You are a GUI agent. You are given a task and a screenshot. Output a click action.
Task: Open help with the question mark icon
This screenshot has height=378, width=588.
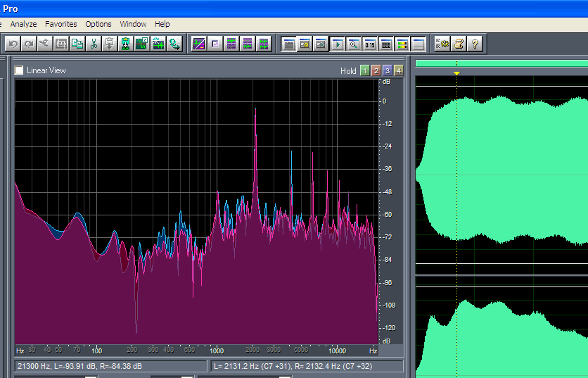475,44
